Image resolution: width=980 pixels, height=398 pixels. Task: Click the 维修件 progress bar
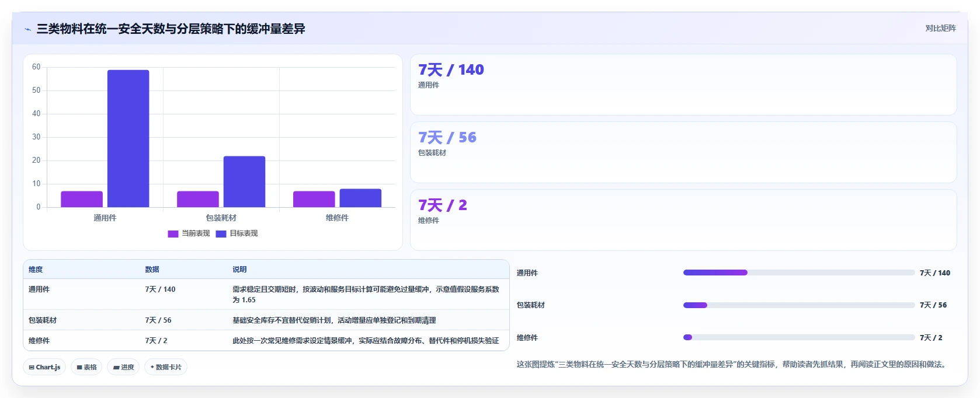[x=799, y=337]
